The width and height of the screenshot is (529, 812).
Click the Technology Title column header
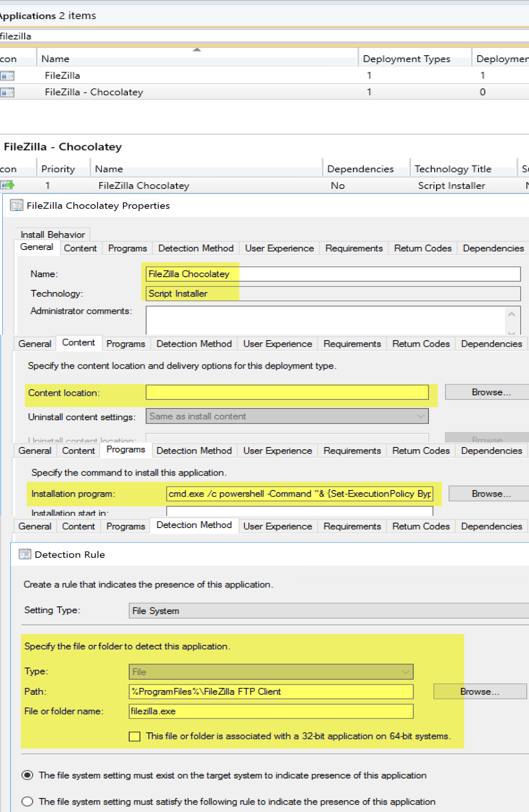[x=453, y=169]
